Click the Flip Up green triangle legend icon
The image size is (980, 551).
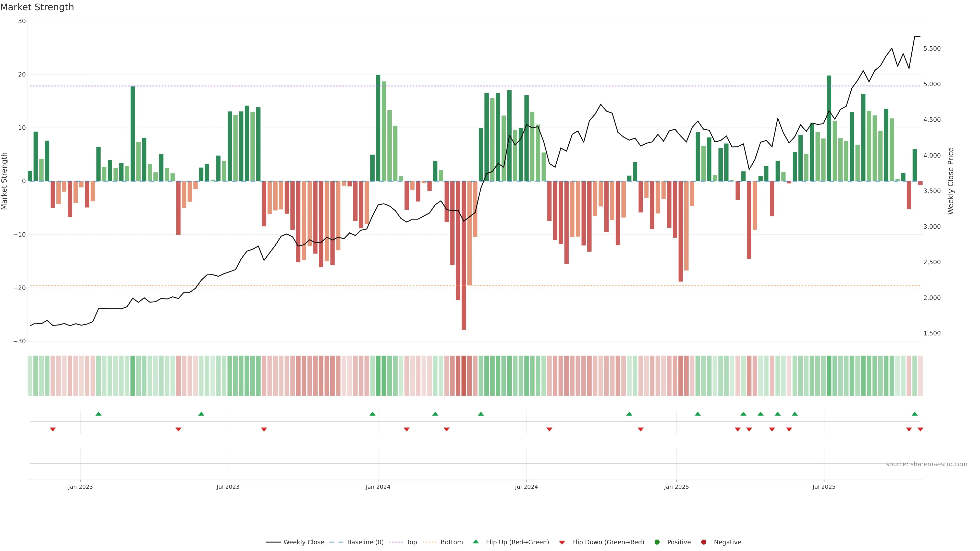[x=475, y=542]
